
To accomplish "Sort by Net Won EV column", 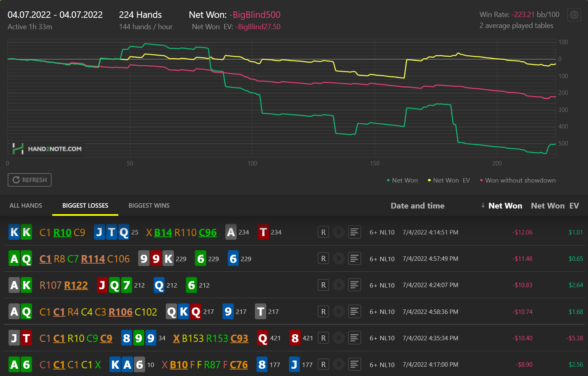I will pos(555,206).
